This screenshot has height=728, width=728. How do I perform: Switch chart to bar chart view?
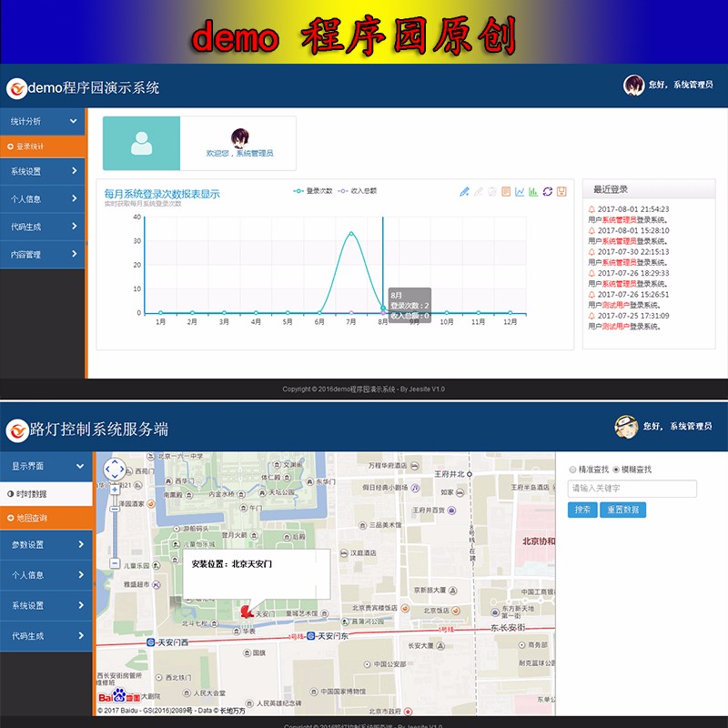533,189
